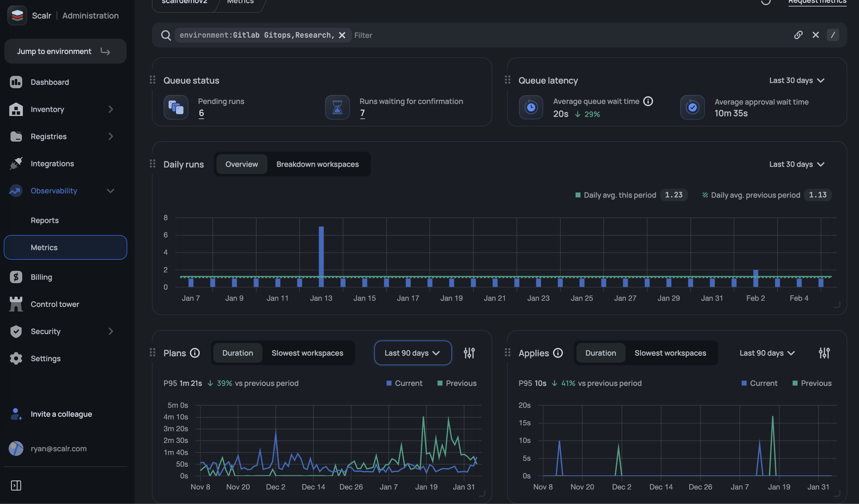Screen dimensions: 859x504
Task: Toggle Current series in Applies legend
Action: tap(760, 383)
